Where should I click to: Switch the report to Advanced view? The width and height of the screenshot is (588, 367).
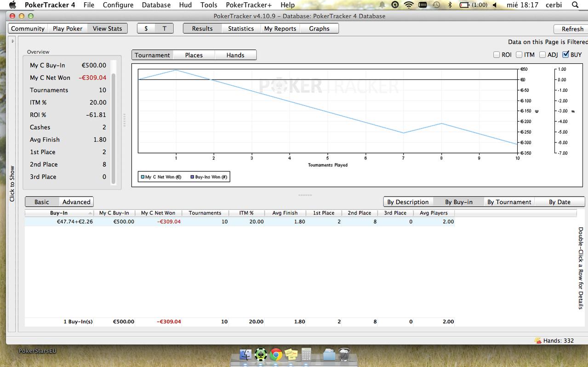click(x=76, y=202)
